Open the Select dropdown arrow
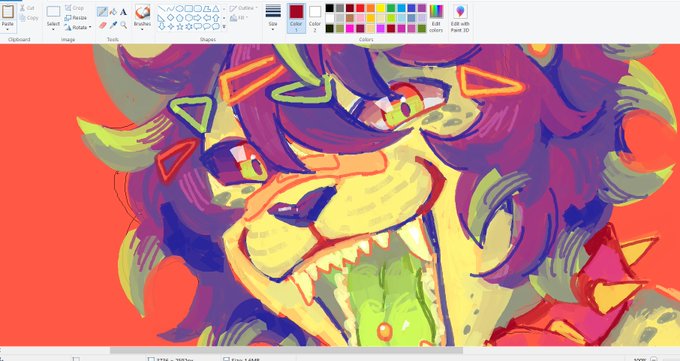Viewport: 680px width, 361px height. tap(53, 30)
